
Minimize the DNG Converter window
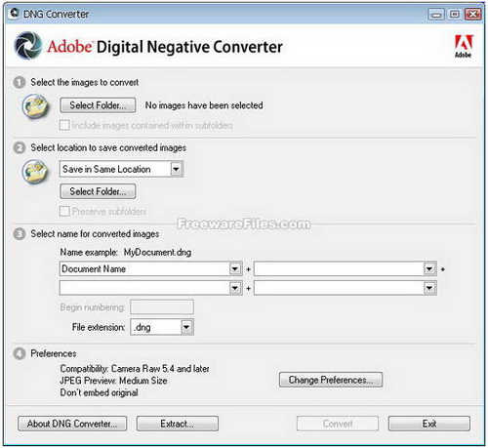(436, 14)
